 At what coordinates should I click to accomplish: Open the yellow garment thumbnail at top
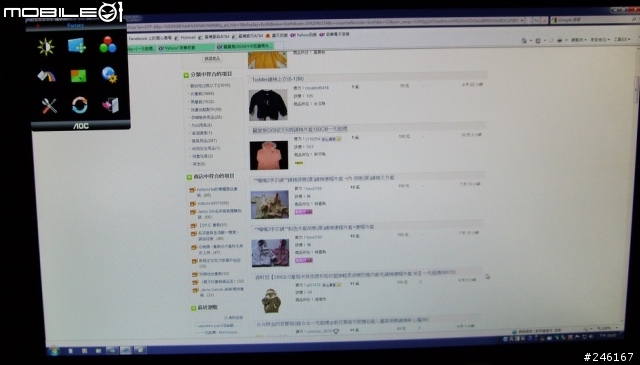[267, 60]
